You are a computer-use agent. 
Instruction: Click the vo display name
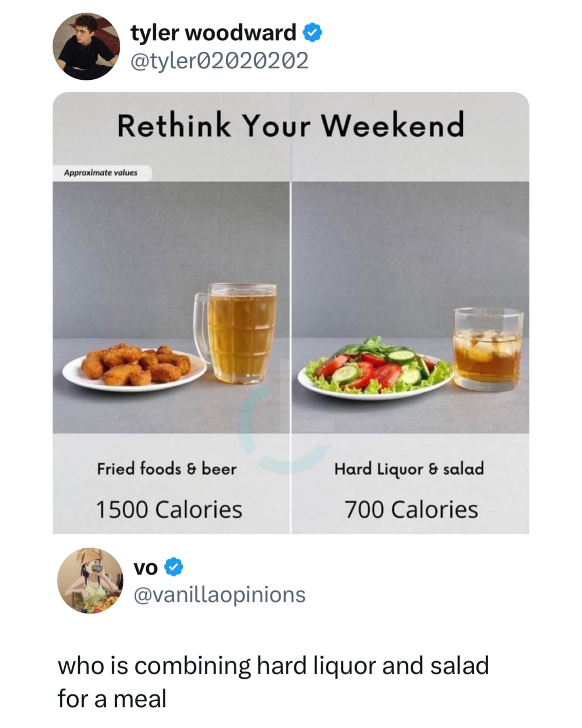(145, 567)
